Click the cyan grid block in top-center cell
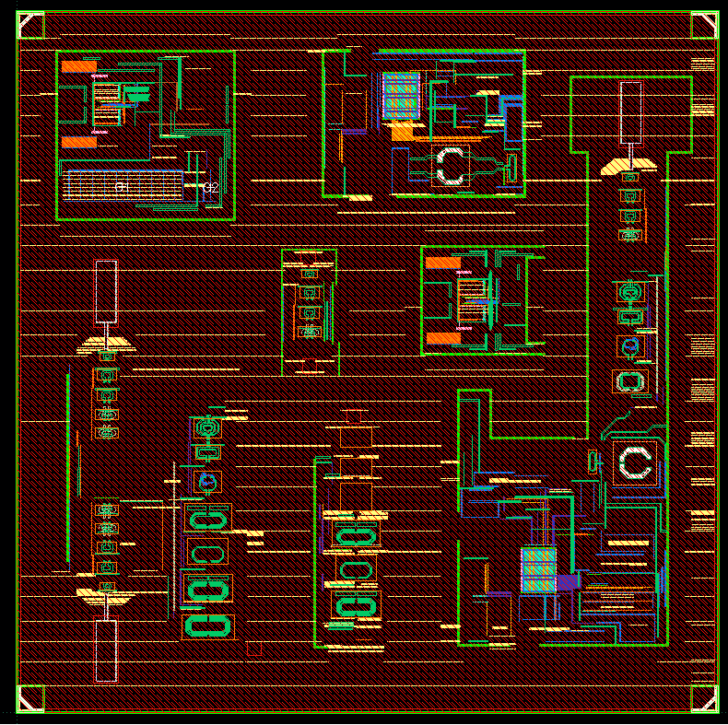Viewport: 728px width, 725px height. point(401,95)
